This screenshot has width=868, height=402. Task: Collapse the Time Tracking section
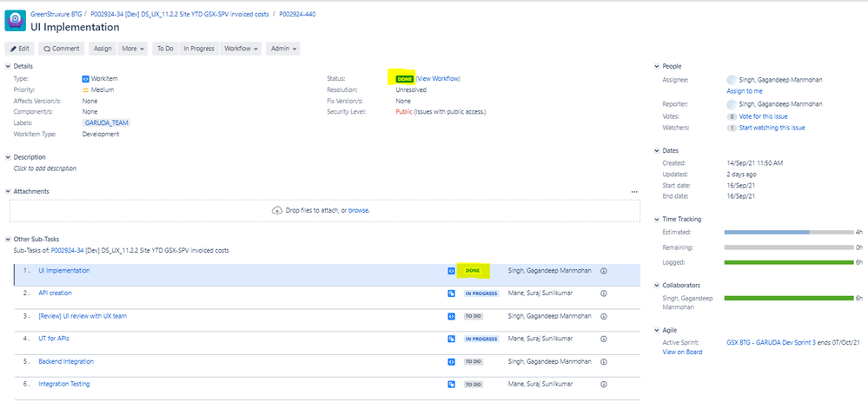(x=657, y=219)
